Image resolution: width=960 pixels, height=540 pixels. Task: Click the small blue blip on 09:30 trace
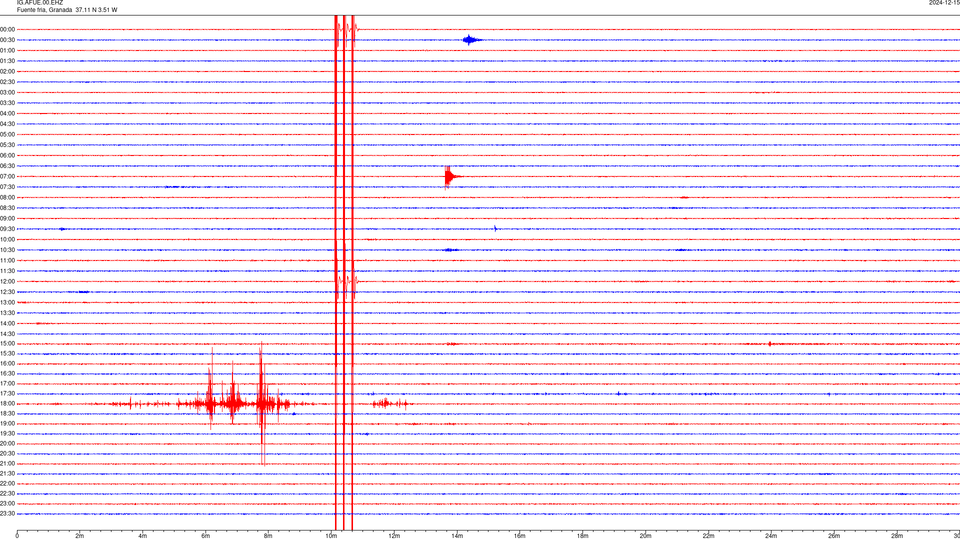(495, 229)
